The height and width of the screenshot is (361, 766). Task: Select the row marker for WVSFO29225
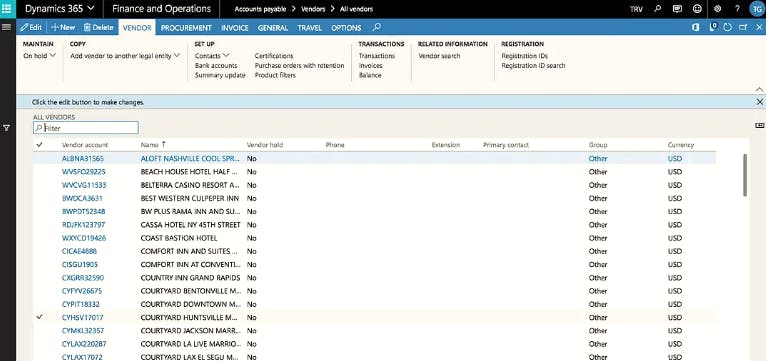40,172
